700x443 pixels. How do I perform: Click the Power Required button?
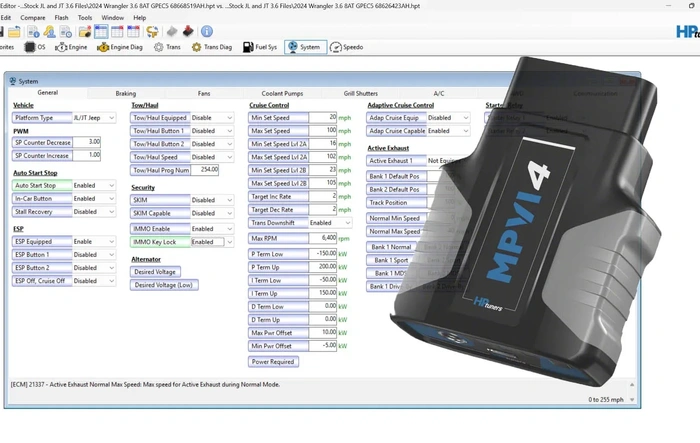[x=273, y=362]
